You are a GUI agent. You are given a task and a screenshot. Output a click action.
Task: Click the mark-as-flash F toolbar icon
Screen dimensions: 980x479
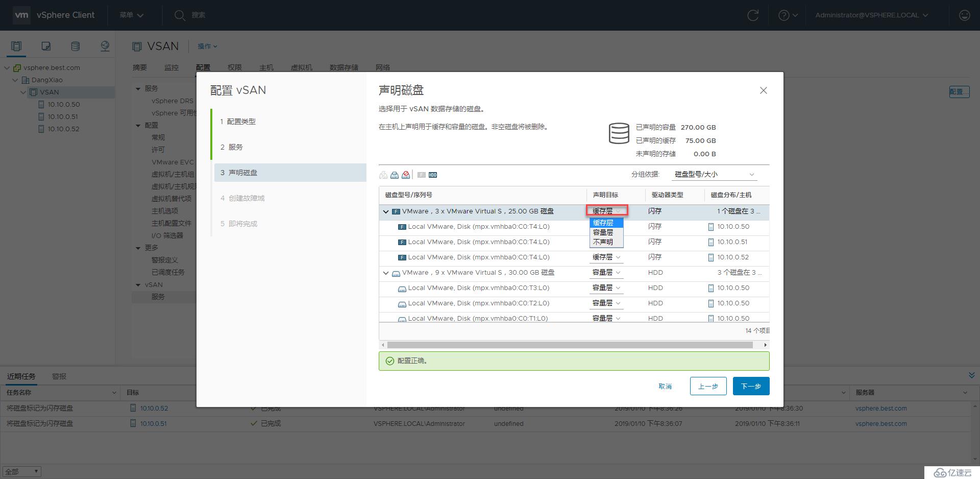coord(422,175)
